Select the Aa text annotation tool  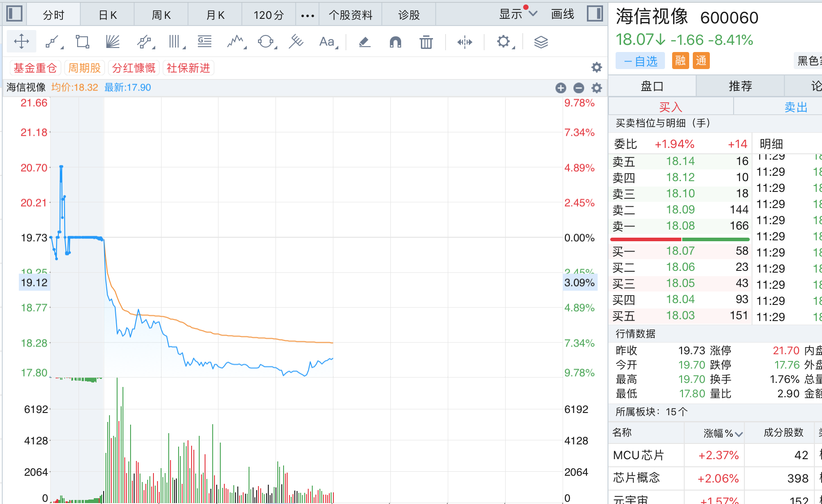click(327, 42)
